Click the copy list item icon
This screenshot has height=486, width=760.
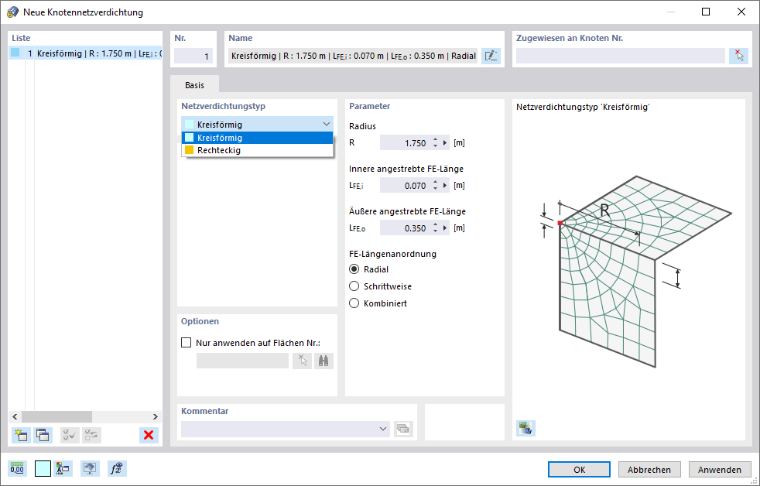[43, 435]
